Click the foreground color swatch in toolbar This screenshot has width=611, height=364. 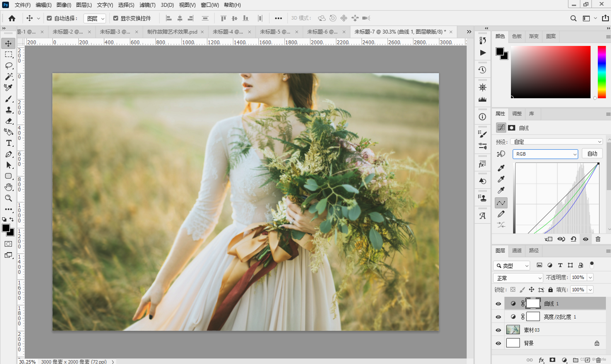(6, 228)
